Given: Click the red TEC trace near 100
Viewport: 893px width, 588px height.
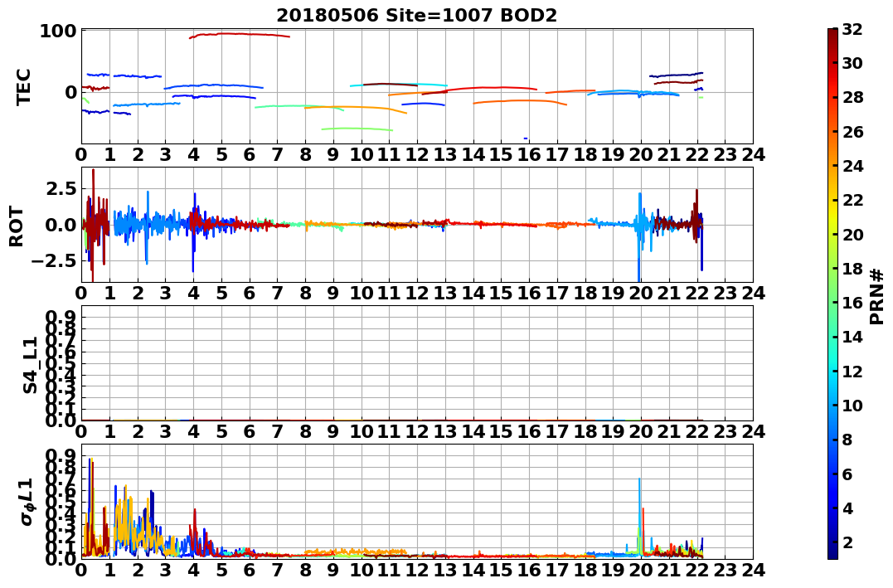Looking at the screenshot, I should pyautogui.click(x=239, y=34).
